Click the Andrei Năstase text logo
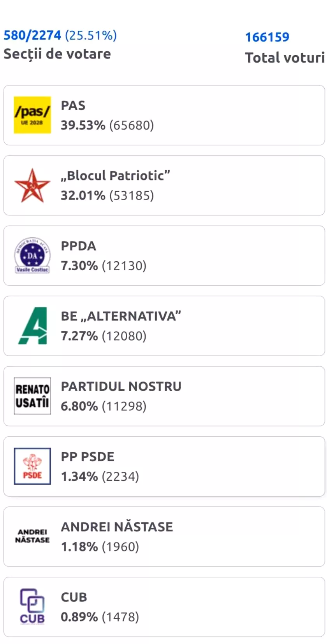The width and height of the screenshot is (327, 644). coord(32,536)
